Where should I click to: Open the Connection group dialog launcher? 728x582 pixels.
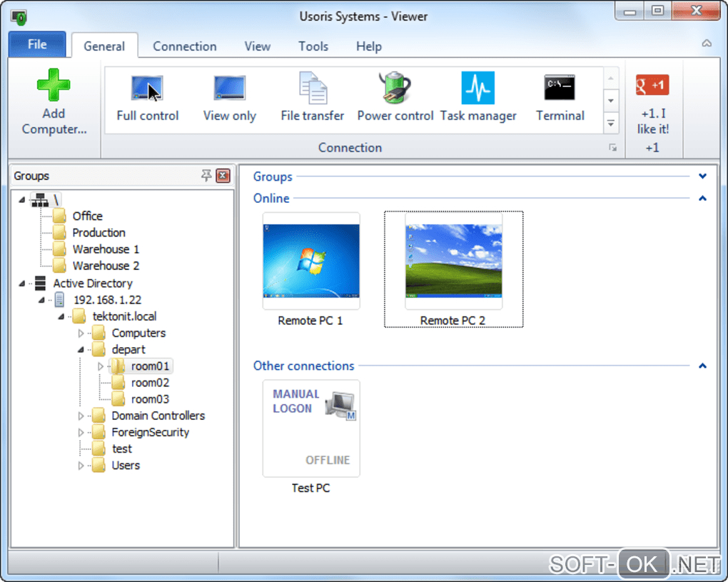613,148
